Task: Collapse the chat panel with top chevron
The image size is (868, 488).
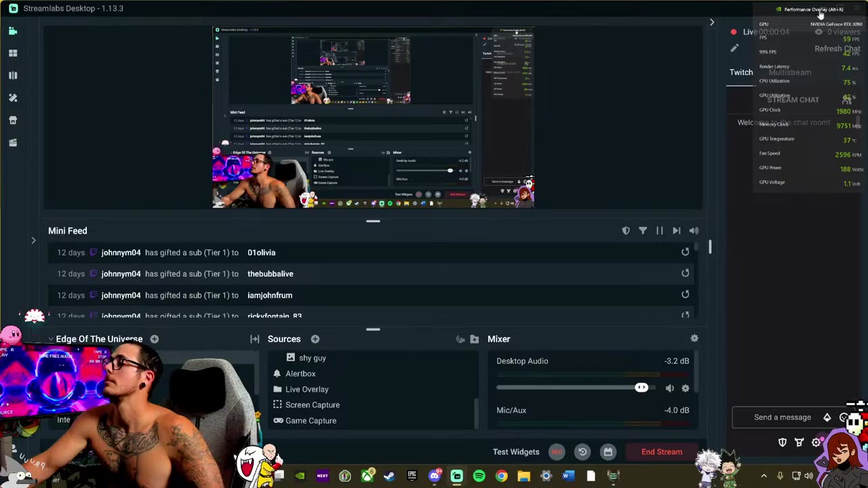Action: pyautogui.click(x=711, y=22)
